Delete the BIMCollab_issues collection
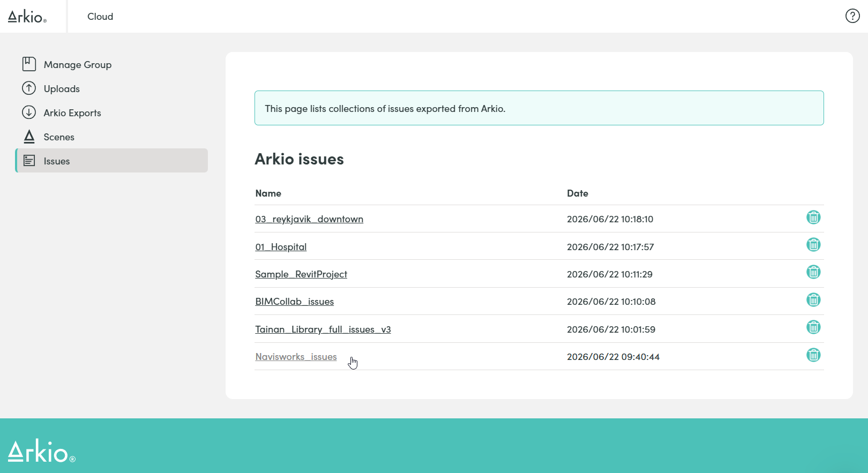Screen dimensions: 868x473 click(x=813, y=299)
